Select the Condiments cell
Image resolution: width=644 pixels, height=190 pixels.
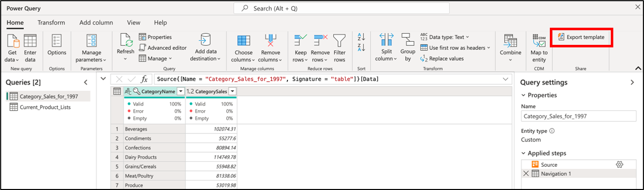click(x=154, y=138)
